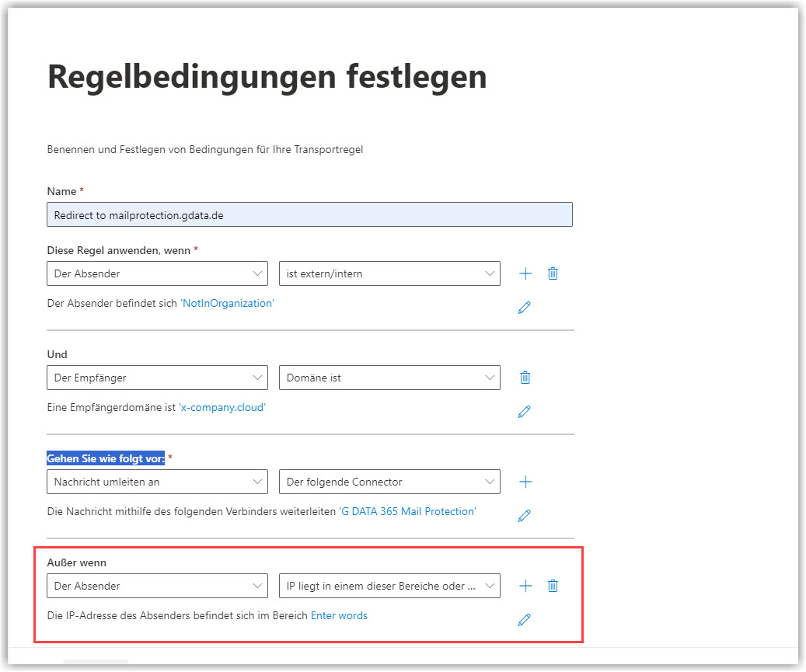Screen dimensions: 806x672
Task: Add another exception in 'Außer wenn' section
Action: click(x=525, y=586)
